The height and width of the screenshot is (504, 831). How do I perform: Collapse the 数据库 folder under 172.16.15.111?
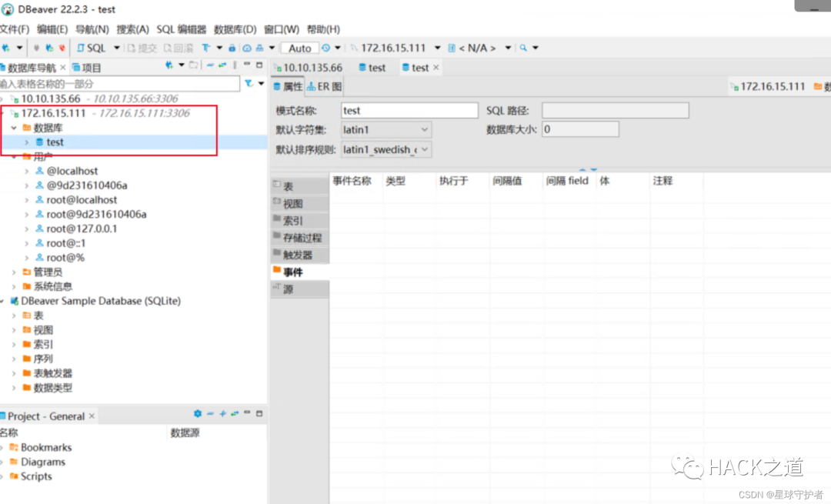point(14,128)
